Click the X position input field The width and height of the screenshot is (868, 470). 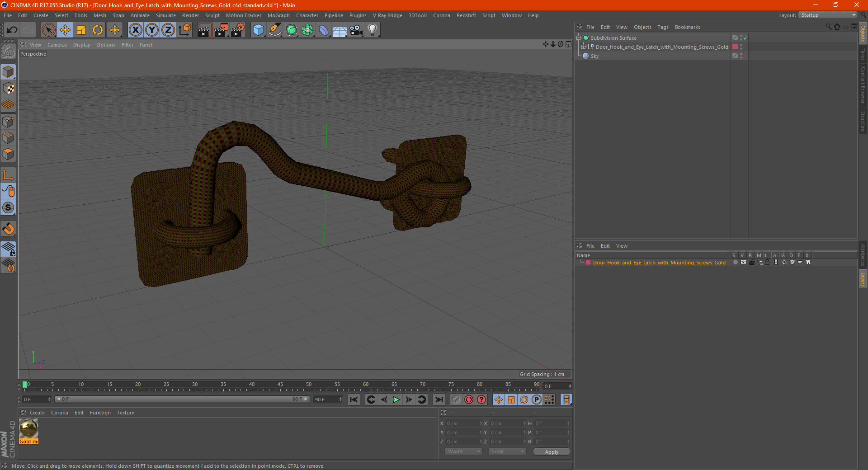pyautogui.click(x=464, y=423)
